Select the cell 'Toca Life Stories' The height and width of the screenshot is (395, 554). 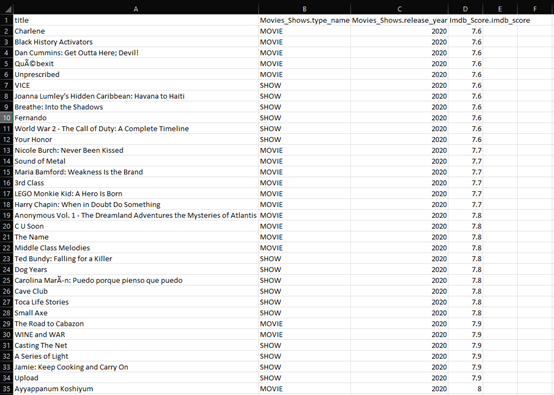pyautogui.click(x=136, y=302)
